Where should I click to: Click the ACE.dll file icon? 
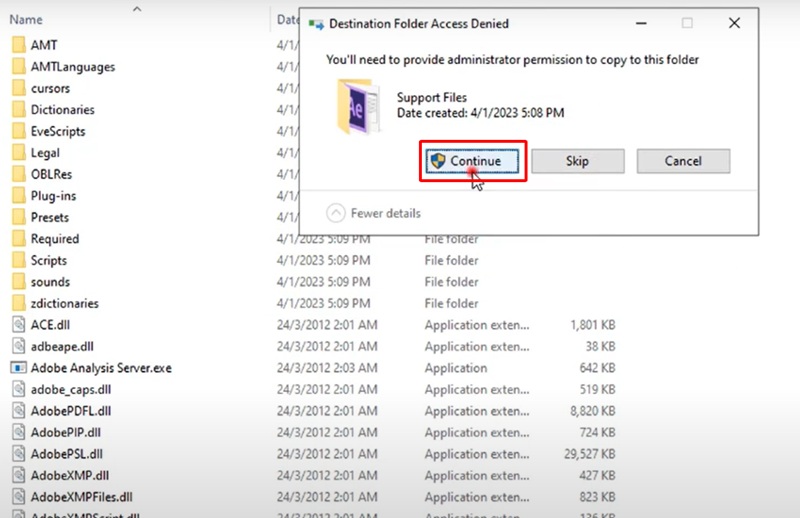[x=19, y=325]
